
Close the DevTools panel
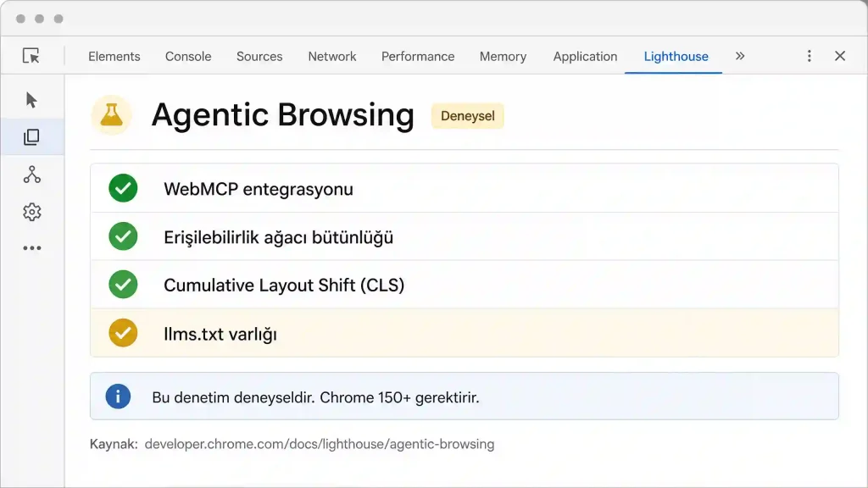tap(840, 56)
